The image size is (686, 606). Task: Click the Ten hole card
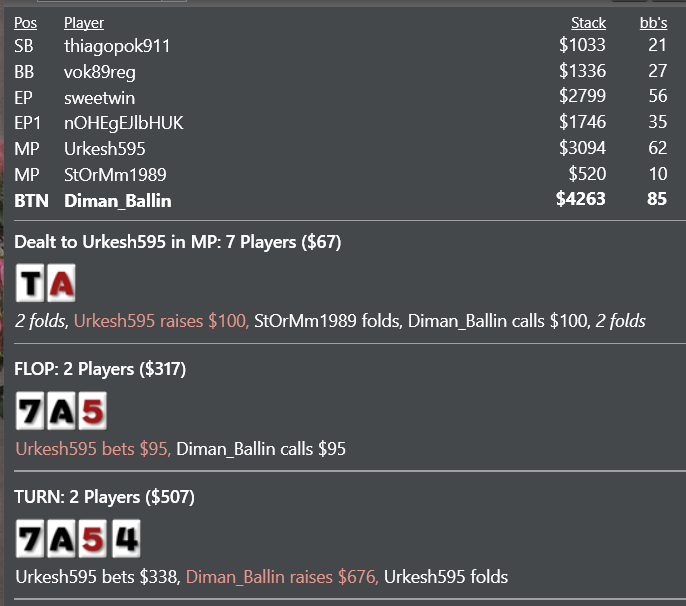[30, 283]
